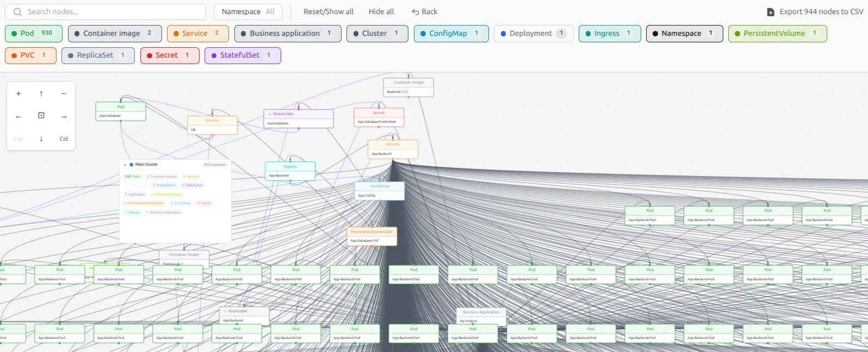Open the Namespace All dropdown
The height and width of the screenshot is (352, 868).
[x=248, y=11]
